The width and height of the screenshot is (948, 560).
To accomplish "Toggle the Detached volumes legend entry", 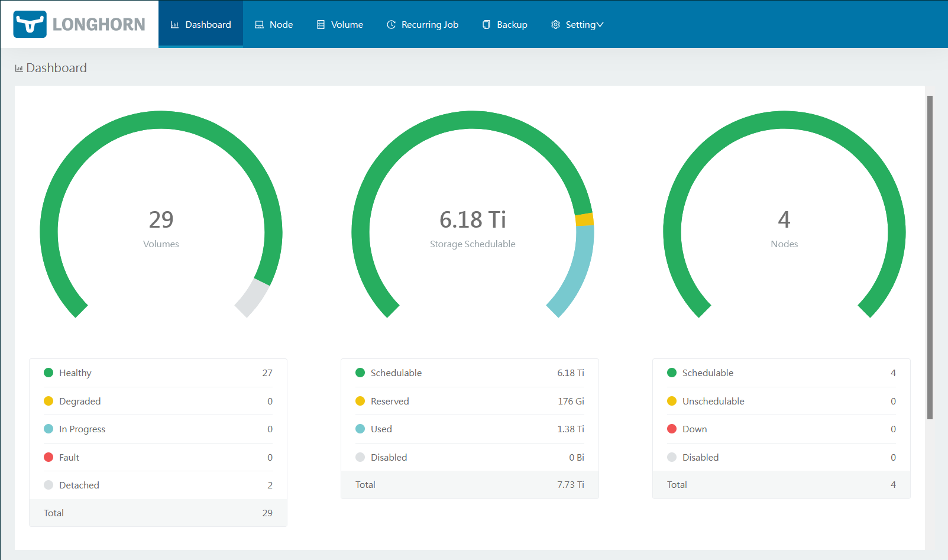I will [79, 485].
